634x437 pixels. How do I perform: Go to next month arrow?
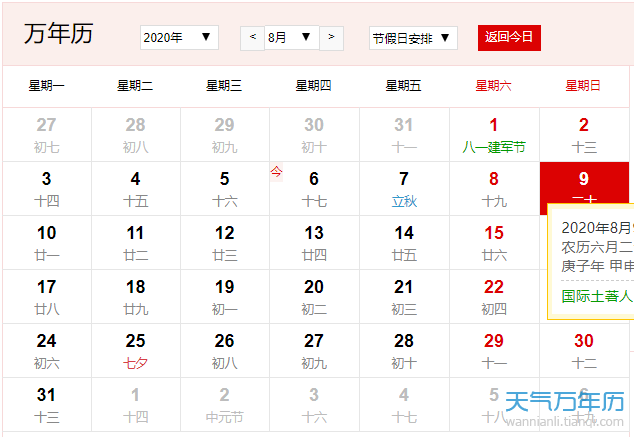coord(331,38)
